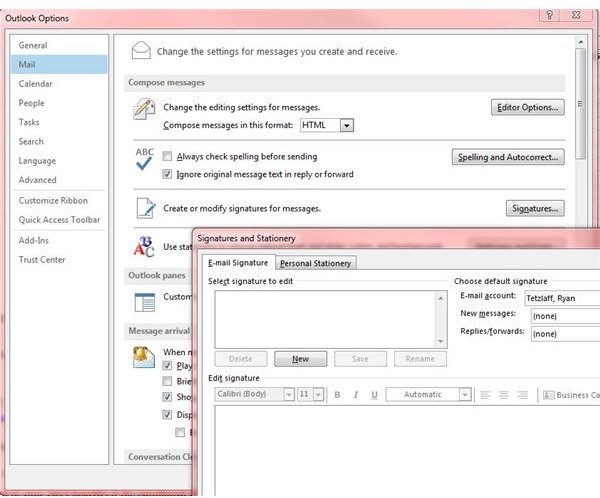Uncheck Ignore original message text in reply
Image resolution: width=600 pixels, height=498 pixels.
click(167, 174)
